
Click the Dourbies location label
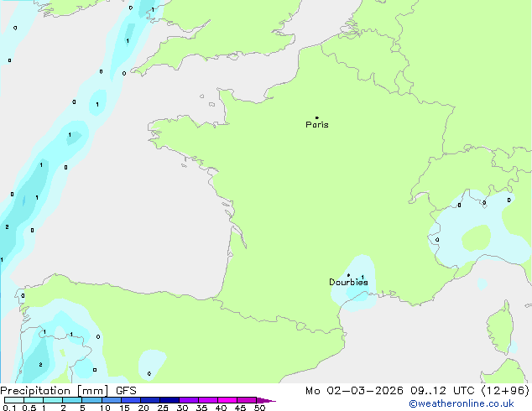click(348, 282)
